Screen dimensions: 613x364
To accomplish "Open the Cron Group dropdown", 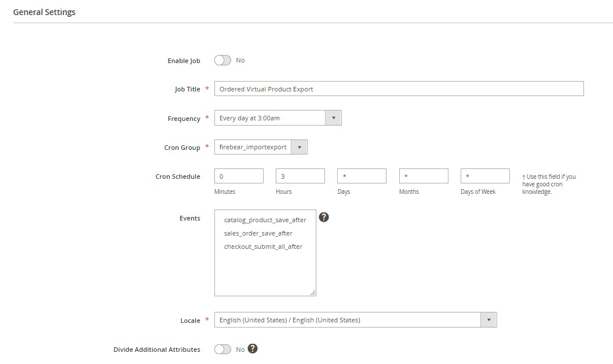I will pyautogui.click(x=261, y=147).
